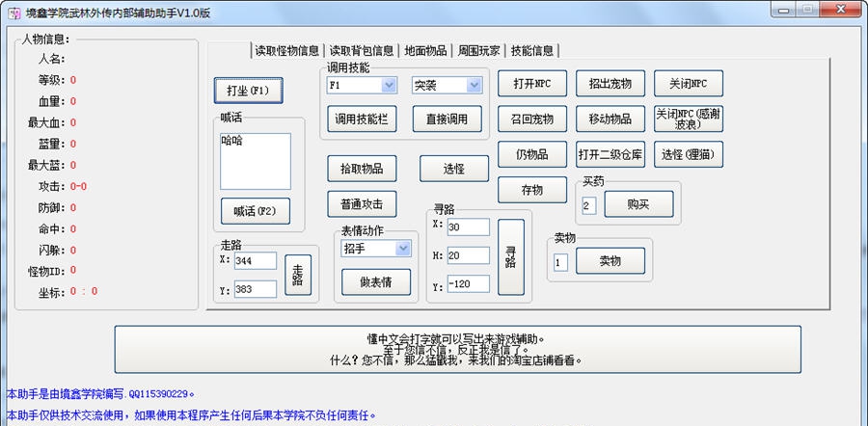Select the blank first tab
This screenshot has height=426, width=868.
click(x=230, y=51)
